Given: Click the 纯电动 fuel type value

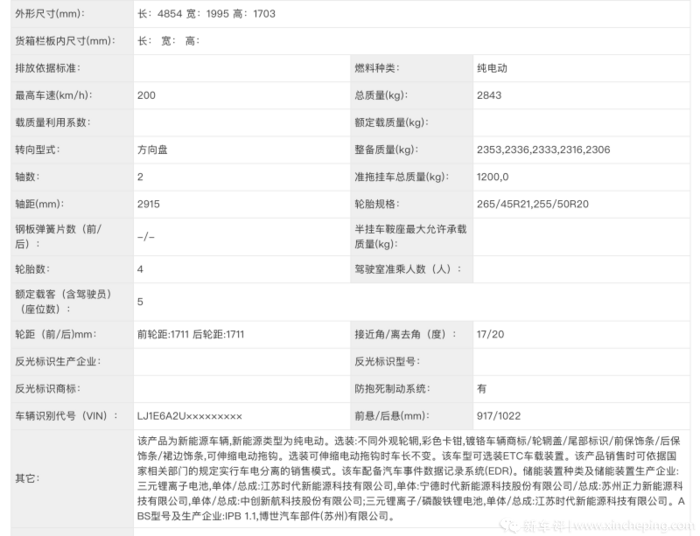Looking at the screenshot, I should click(492, 68).
